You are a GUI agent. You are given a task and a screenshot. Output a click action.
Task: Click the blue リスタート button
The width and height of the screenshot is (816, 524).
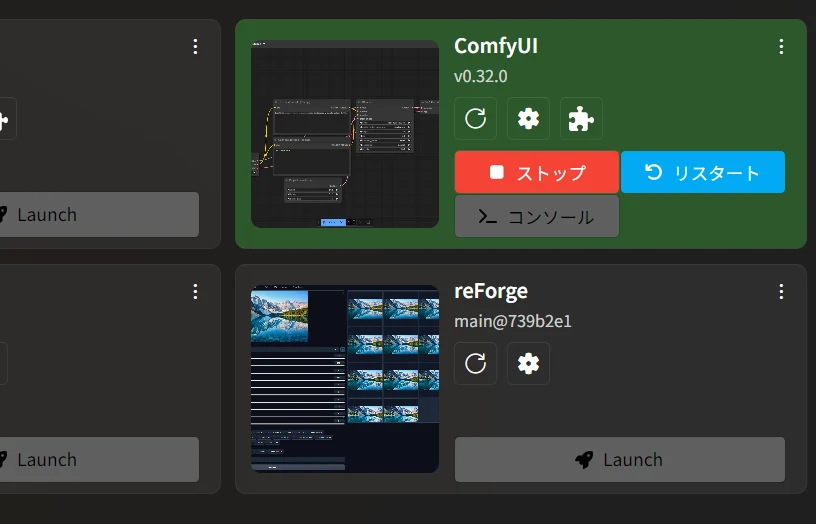(x=703, y=172)
